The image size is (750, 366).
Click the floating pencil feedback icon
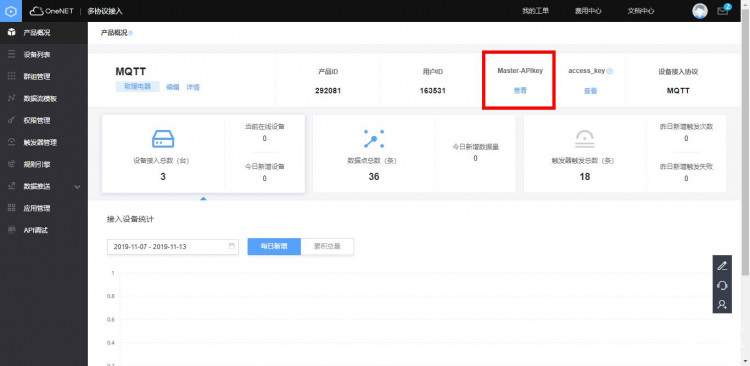[722, 266]
